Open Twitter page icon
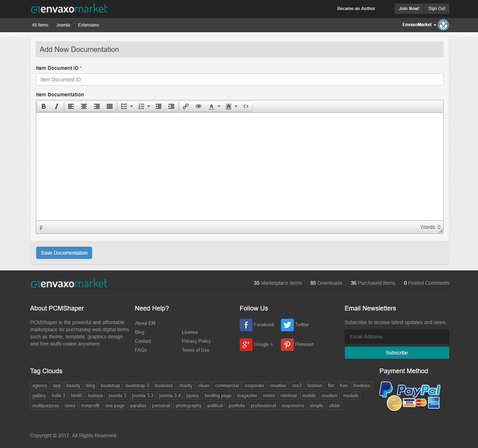 [287, 325]
